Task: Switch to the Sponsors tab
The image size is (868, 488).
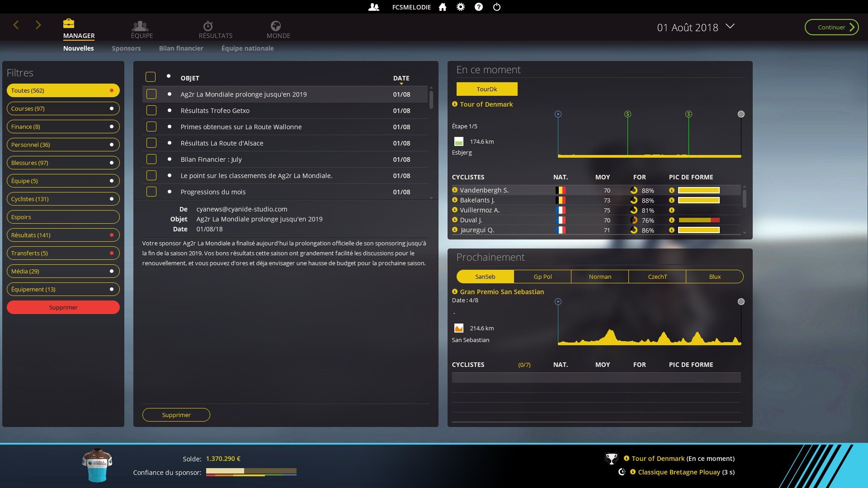Action: tap(126, 48)
